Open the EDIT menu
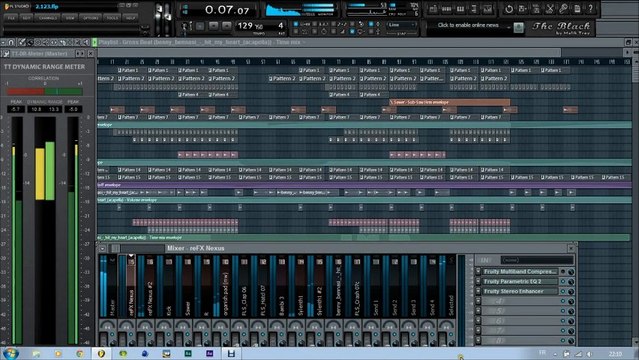The image size is (639, 360). click(x=26, y=18)
